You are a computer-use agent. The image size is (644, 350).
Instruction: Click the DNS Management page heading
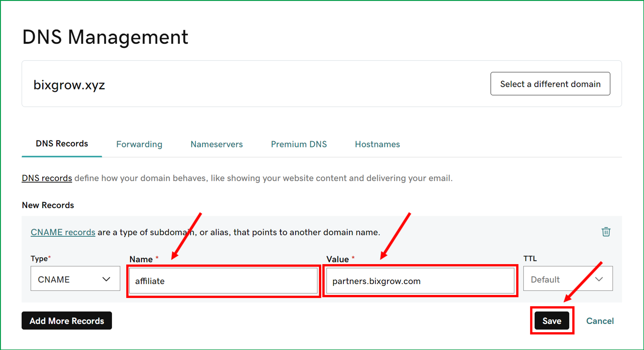[x=105, y=37]
